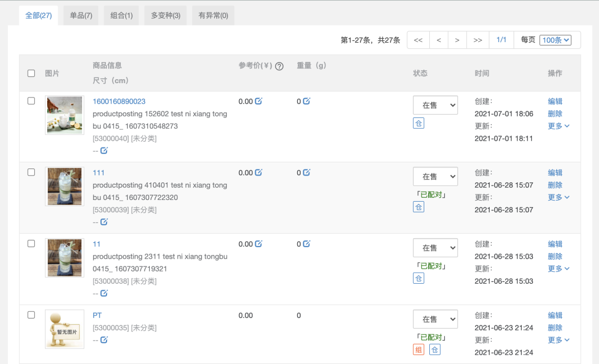Click the orange 组 combination icon on PT row
This screenshot has height=364, width=599.
click(420, 350)
